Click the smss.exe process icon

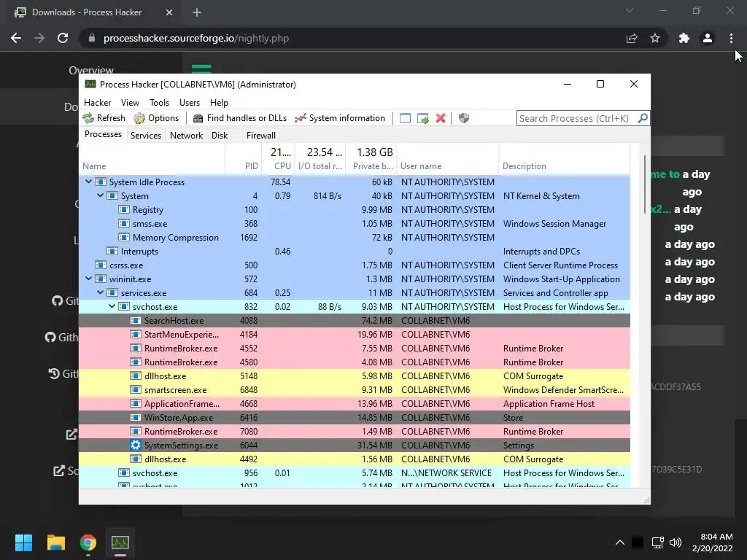pyautogui.click(x=124, y=223)
